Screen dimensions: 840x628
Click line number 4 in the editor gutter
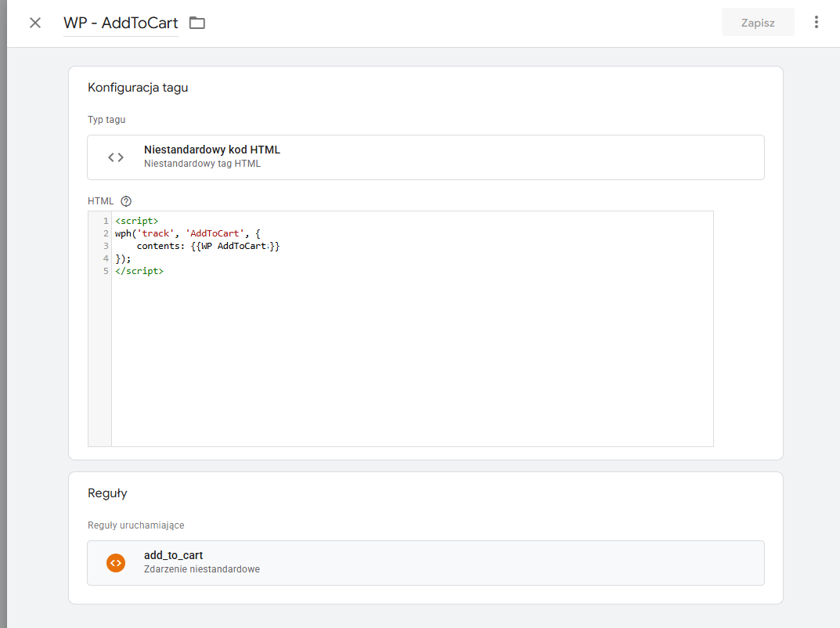coord(106,258)
